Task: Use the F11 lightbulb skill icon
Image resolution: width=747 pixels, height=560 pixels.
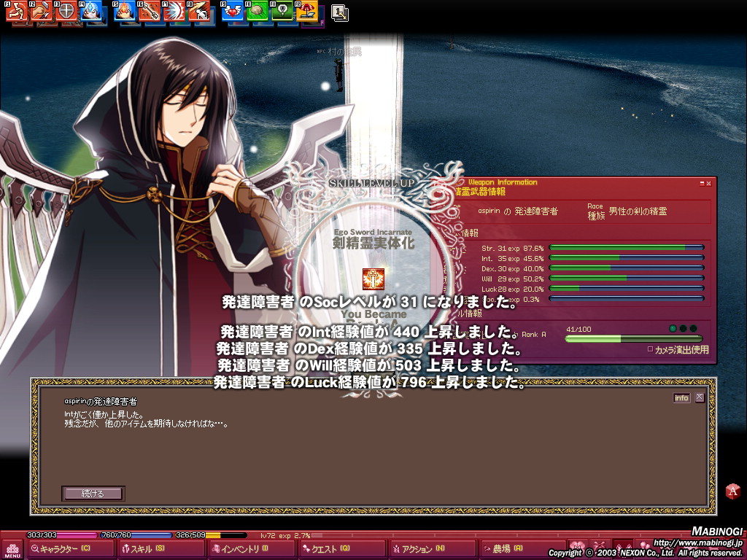Action: click(x=282, y=11)
